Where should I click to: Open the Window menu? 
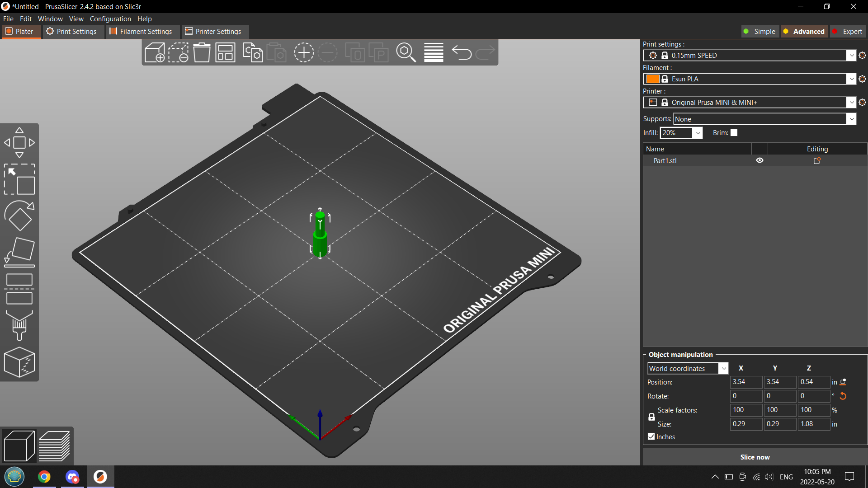coord(50,19)
